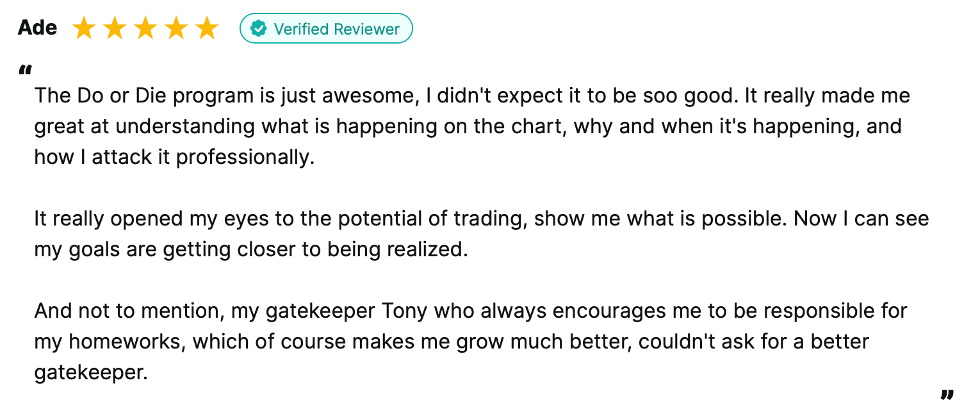
Task: Click the fifth gold star rating
Action: point(206,29)
